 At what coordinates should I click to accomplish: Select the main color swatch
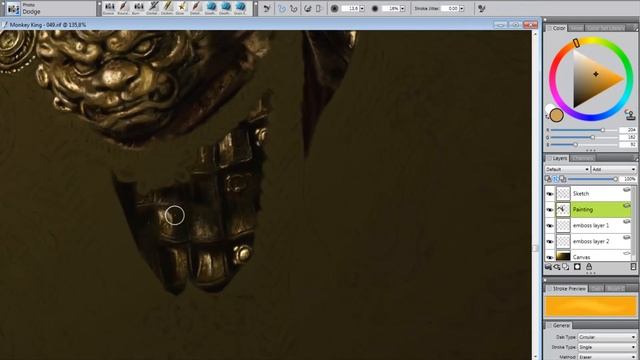tap(557, 116)
